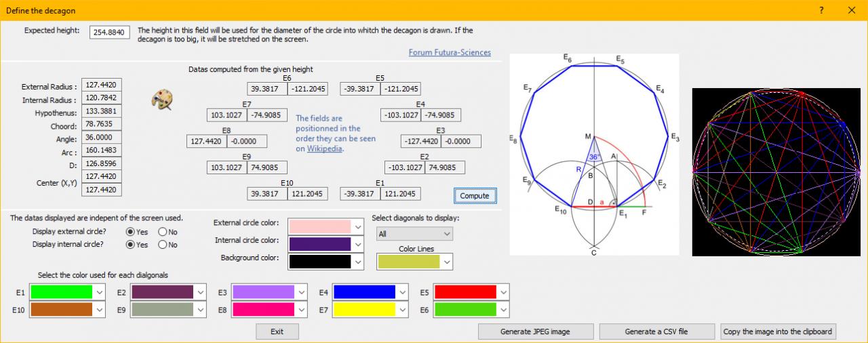Open the Color Lines dropdown
The height and width of the screenshot is (343, 868).
pyautogui.click(x=446, y=262)
